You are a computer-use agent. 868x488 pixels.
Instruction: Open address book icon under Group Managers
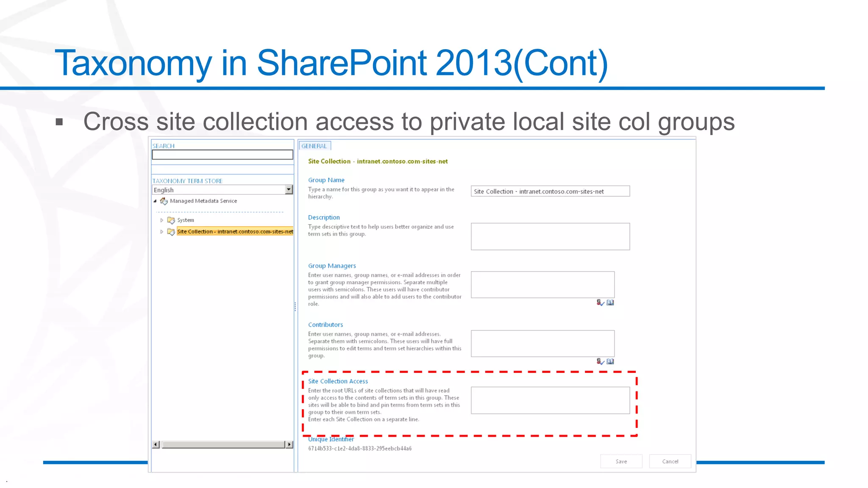[x=610, y=302]
